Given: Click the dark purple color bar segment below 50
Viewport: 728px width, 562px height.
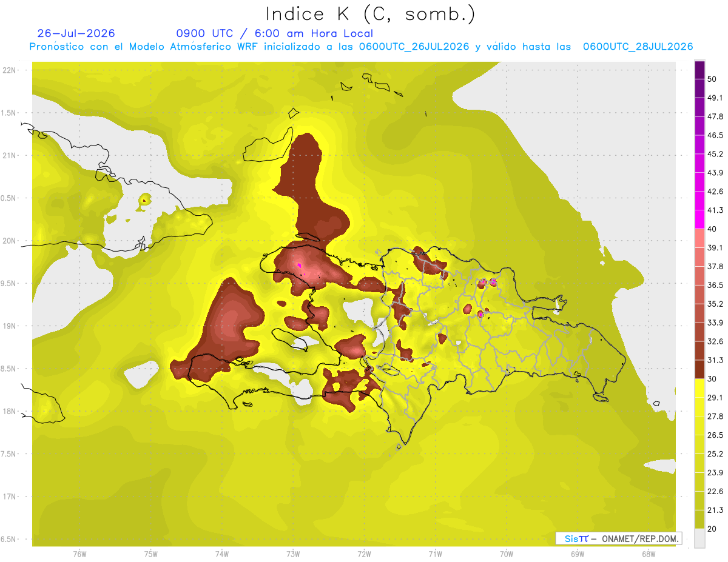Looking at the screenshot, I should tap(699, 89).
